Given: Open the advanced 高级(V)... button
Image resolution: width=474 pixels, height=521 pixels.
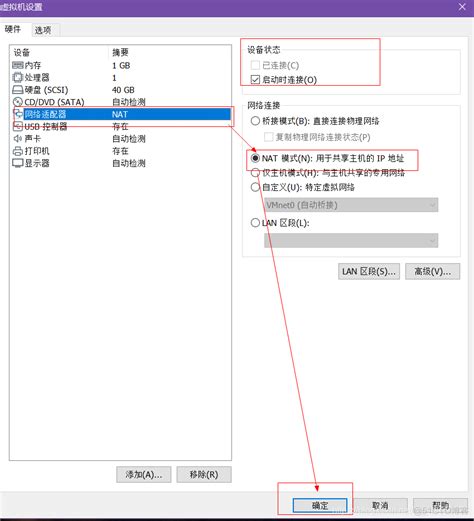Looking at the screenshot, I should pos(433,271).
